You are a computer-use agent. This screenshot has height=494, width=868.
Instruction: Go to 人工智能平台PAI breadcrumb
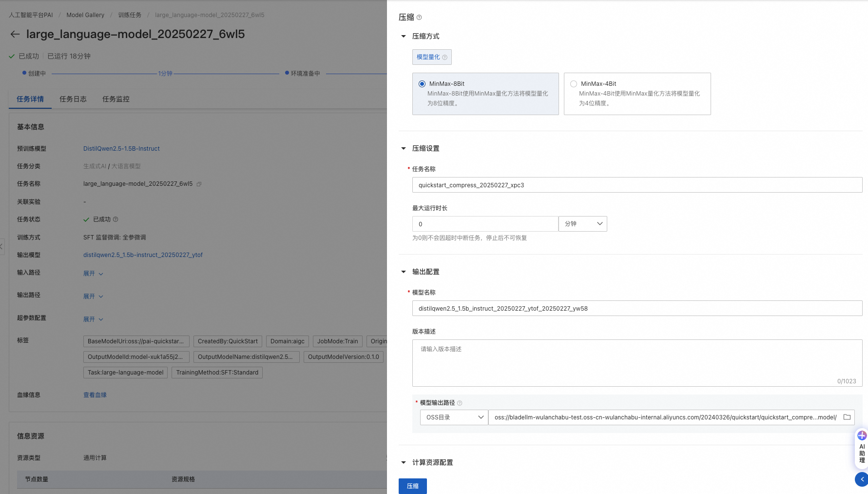click(x=31, y=15)
